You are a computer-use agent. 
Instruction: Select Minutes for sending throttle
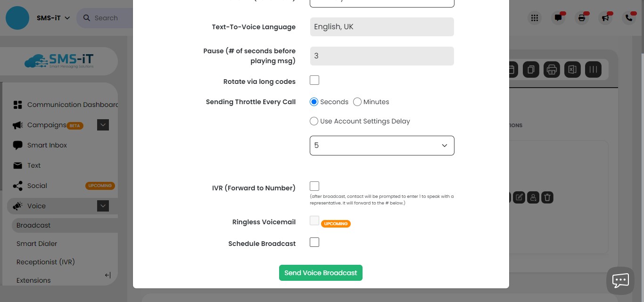357,102
